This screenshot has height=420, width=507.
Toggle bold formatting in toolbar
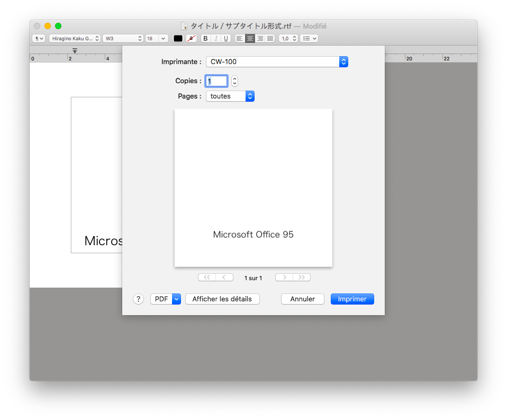tap(206, 39)
